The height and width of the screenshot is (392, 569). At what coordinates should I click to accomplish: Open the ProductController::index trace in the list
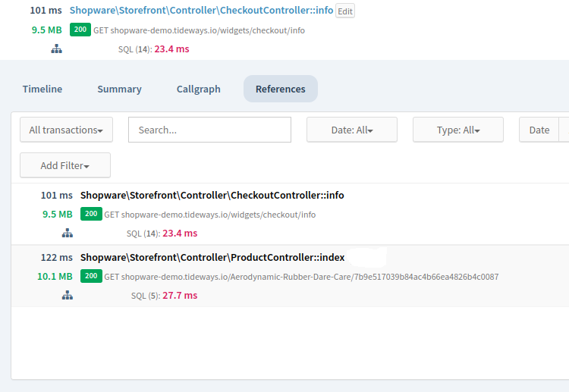(212, 257)
